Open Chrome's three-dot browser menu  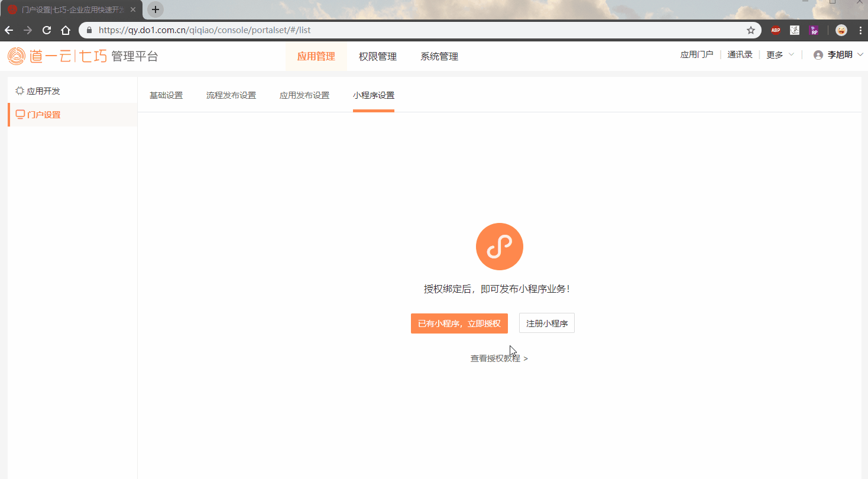(x=860, y=30)
